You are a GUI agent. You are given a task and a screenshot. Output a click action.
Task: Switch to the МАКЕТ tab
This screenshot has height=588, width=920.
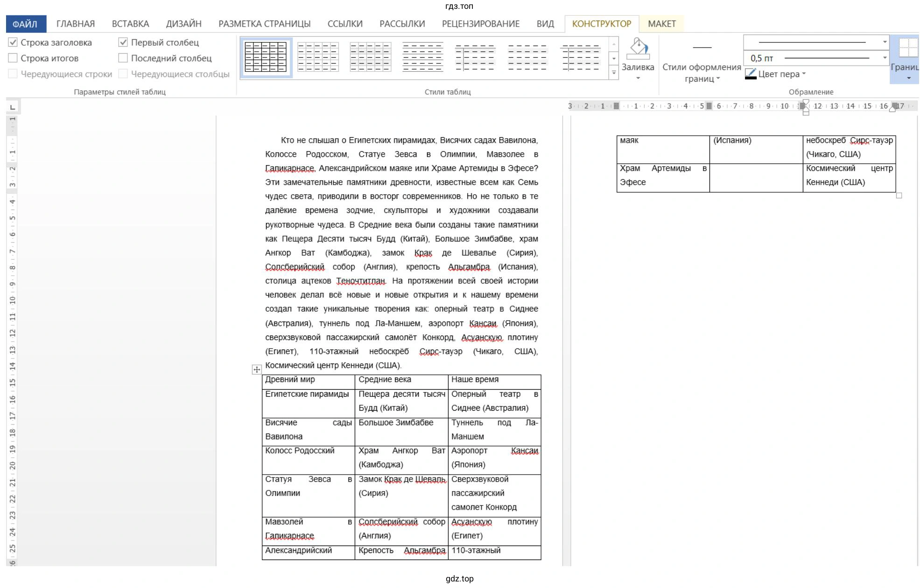click(661, 24)
